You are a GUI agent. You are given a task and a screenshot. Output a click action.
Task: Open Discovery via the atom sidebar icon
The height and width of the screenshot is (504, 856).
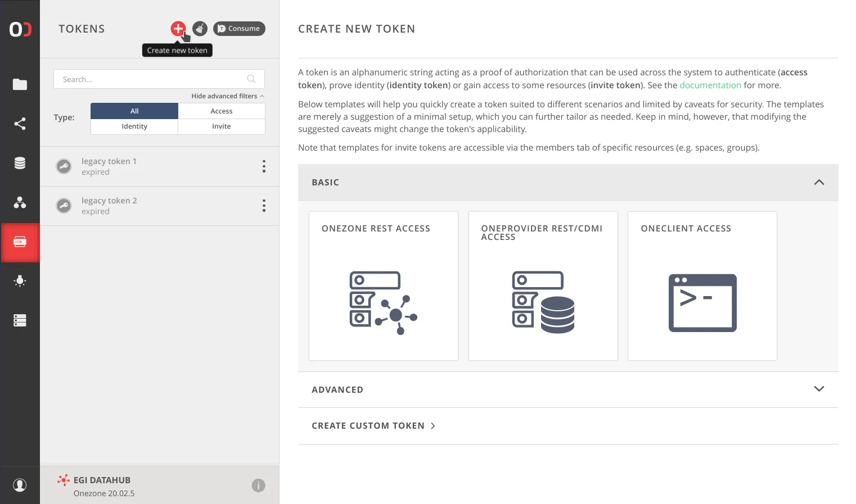tap(20, 281)
